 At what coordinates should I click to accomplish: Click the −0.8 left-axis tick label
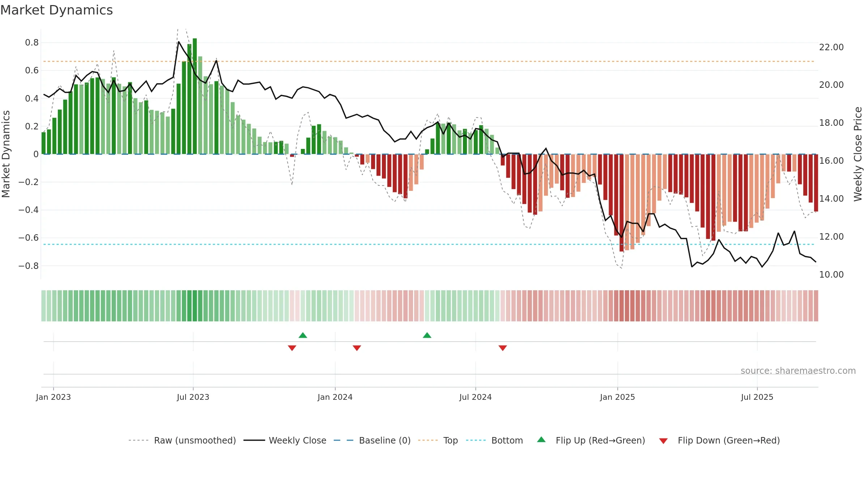29,266
